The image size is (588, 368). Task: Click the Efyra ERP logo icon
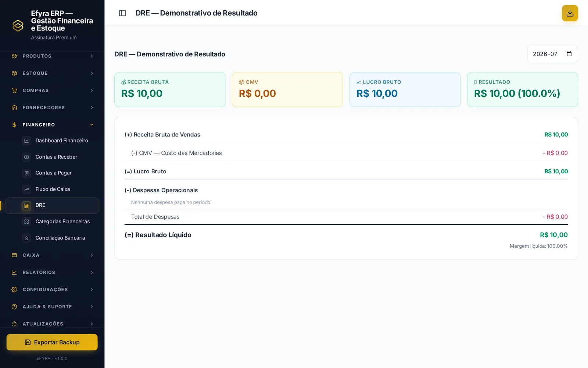coord(18,25)
